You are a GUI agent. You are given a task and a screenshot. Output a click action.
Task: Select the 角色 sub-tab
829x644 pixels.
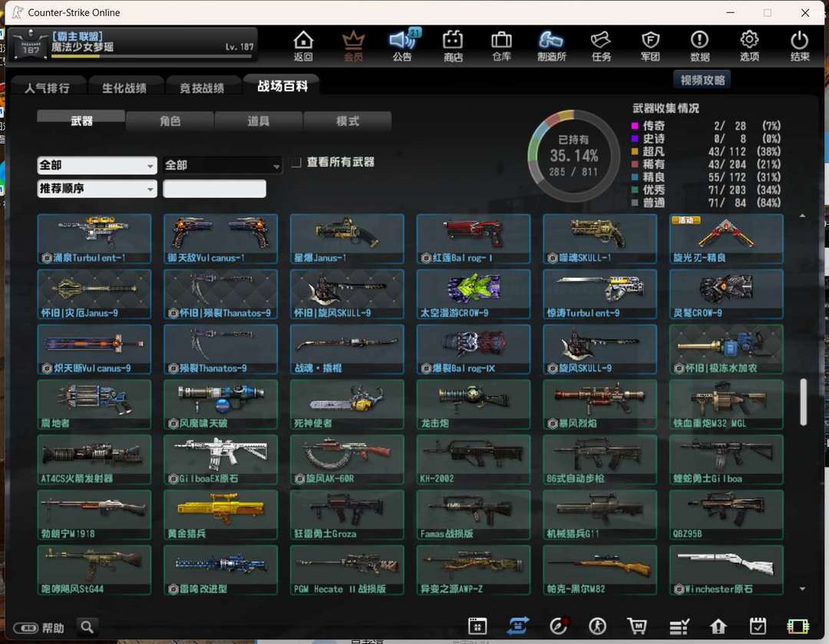tap(170, 121)
